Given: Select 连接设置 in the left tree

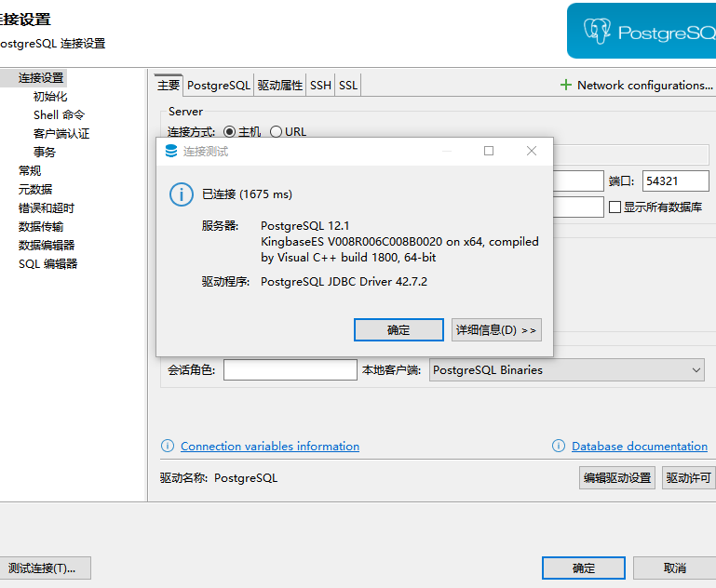Looking at the screenshot, I should [41, 78].
